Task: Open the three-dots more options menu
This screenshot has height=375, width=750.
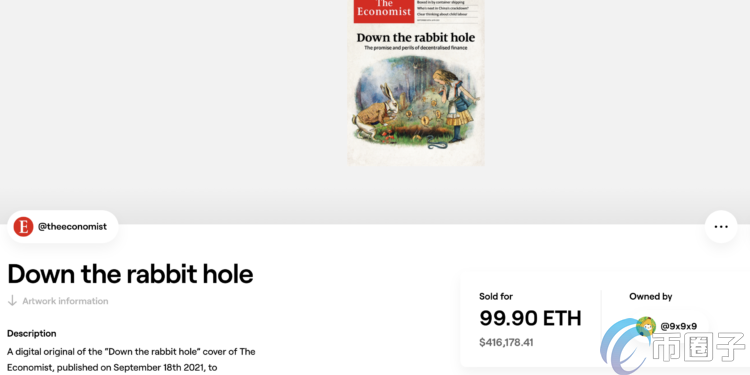Action: coord(721,227)
